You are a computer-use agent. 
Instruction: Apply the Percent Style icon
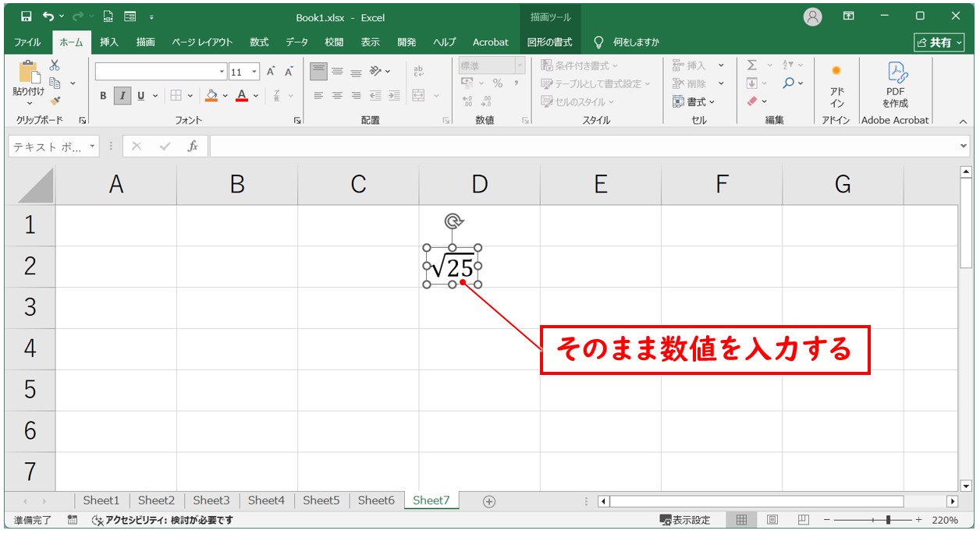click(498, 83)
